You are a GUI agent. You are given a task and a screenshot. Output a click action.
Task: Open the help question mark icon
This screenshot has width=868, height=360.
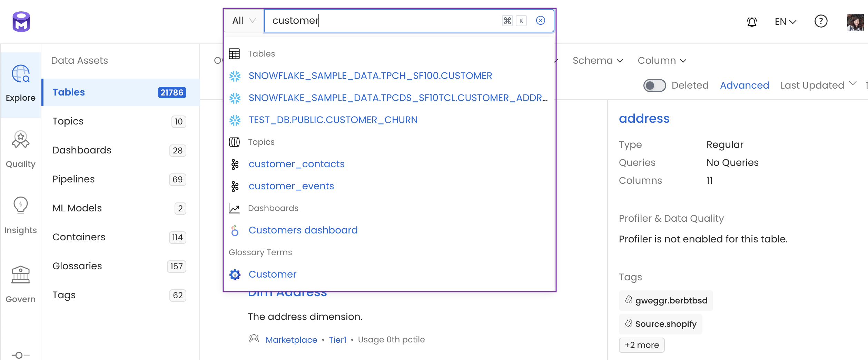coord(821,21)
